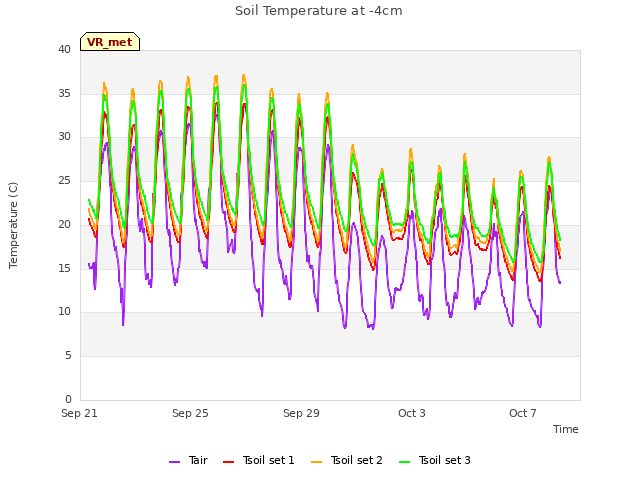Click the Oct 7 x-axis tick label
The height and width of the screenshot is (480, 640).
click(523, 413)
